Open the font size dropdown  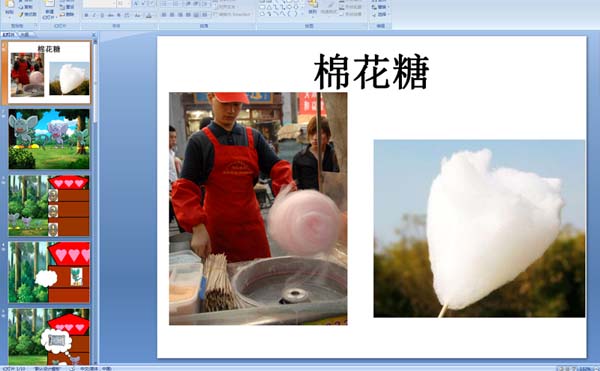tap(124, 4)
